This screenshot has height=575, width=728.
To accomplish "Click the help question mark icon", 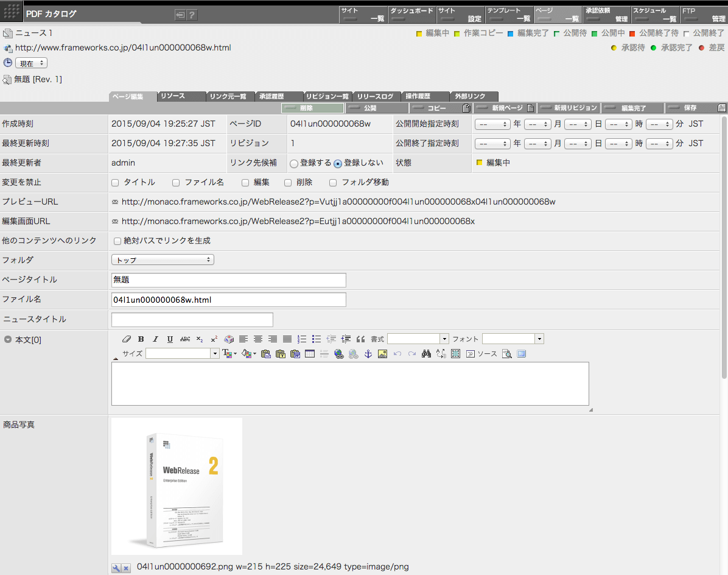I will [192, 15].
